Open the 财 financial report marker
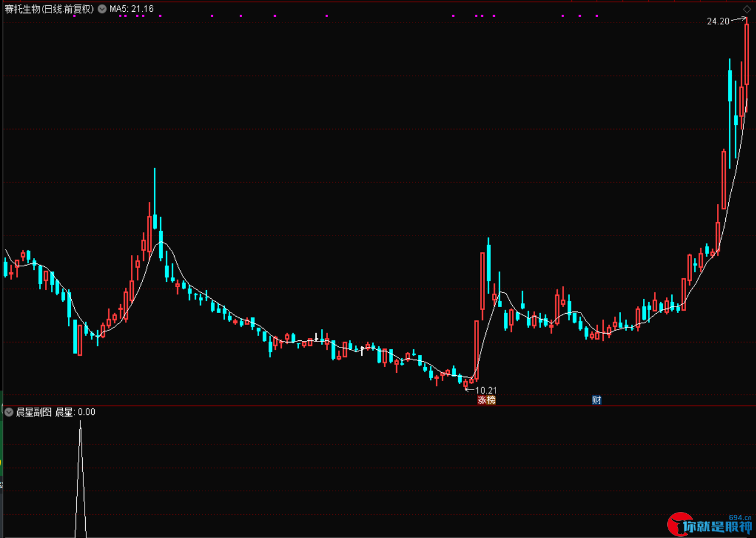The height and width of the screenshot is (538, 756). pos(597,400)
